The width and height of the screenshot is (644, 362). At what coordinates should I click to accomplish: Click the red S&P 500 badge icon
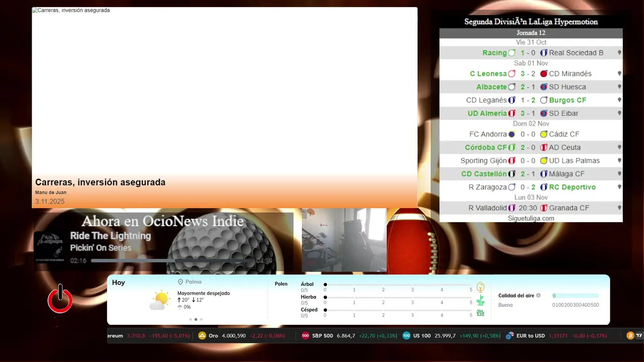(305, 336)
